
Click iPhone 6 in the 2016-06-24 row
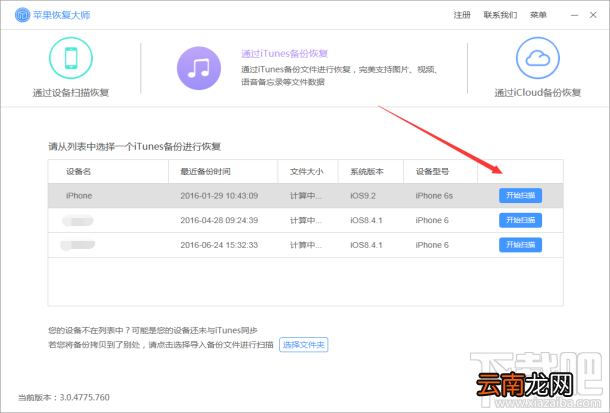432,245
